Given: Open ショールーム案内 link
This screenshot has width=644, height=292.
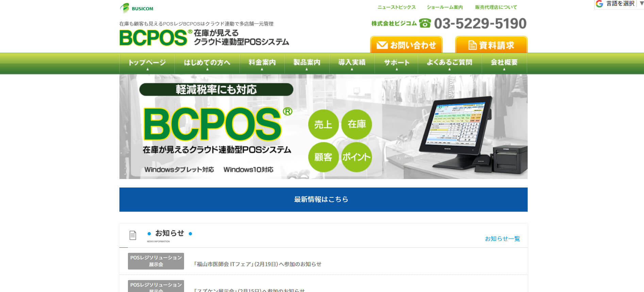Looking at the screenshot, I should (x=445, y=7).
